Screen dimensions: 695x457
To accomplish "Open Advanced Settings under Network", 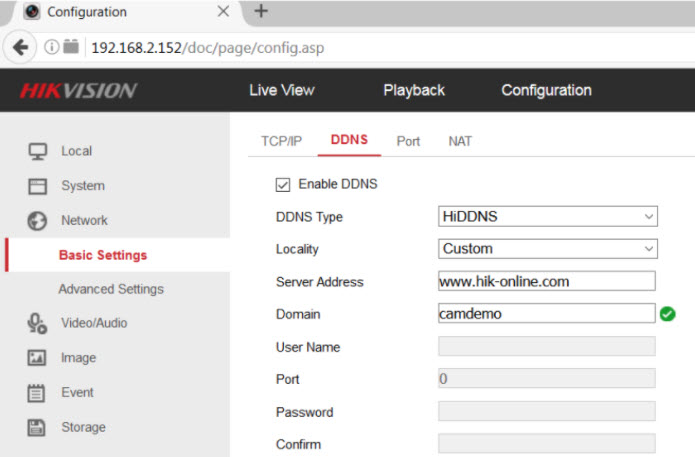I will coord(111,289).
